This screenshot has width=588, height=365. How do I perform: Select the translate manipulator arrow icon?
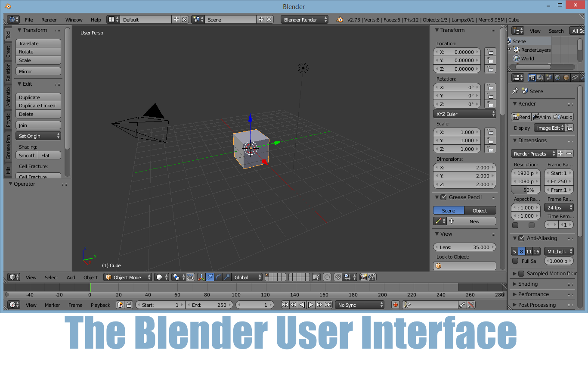click(x=209, y=277)
